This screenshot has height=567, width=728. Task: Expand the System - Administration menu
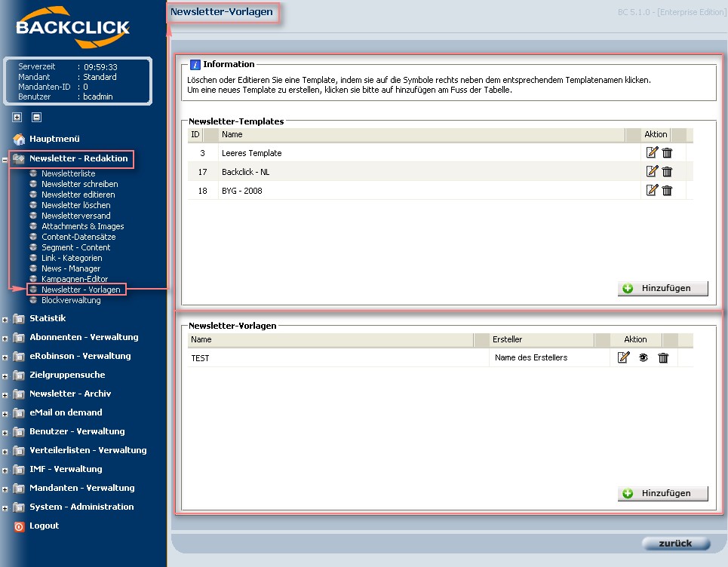5,508
